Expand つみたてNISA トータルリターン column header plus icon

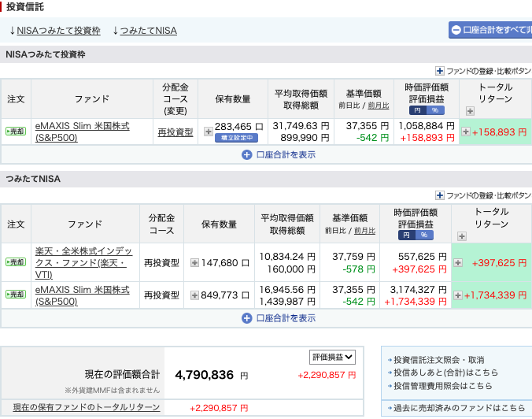tap(462, 236)
